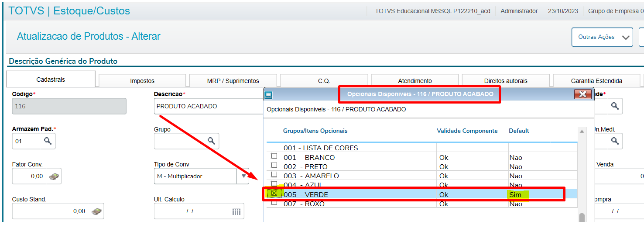Open calculator icon in Custo Stand. field
Screen dimensions: 644x225
[96, 211]
